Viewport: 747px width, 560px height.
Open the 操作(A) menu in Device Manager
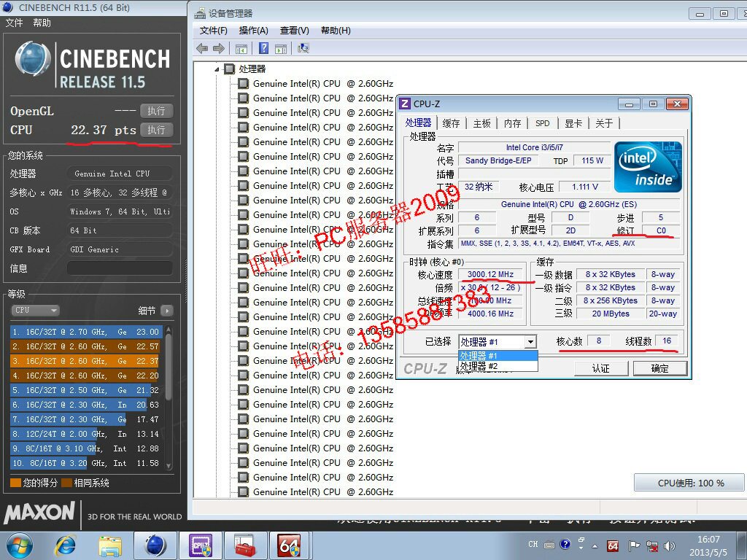tap(253, 31)
